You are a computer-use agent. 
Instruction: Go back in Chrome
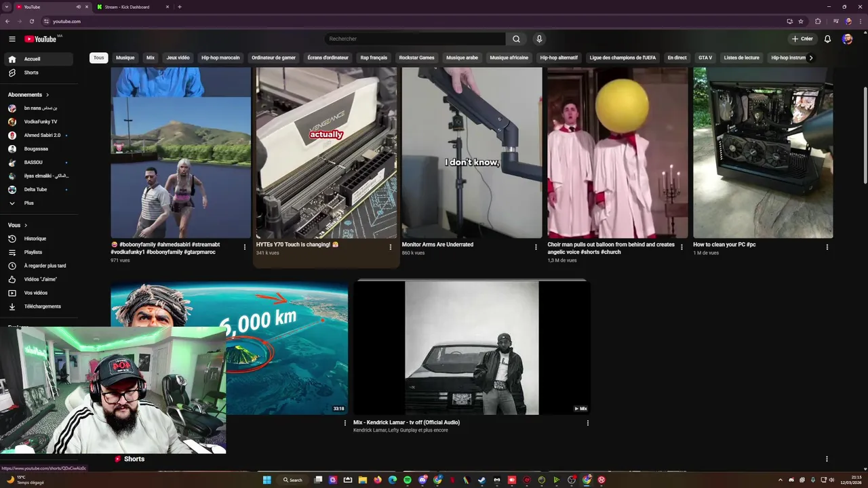pyautogui.click(x=7, y=21)
